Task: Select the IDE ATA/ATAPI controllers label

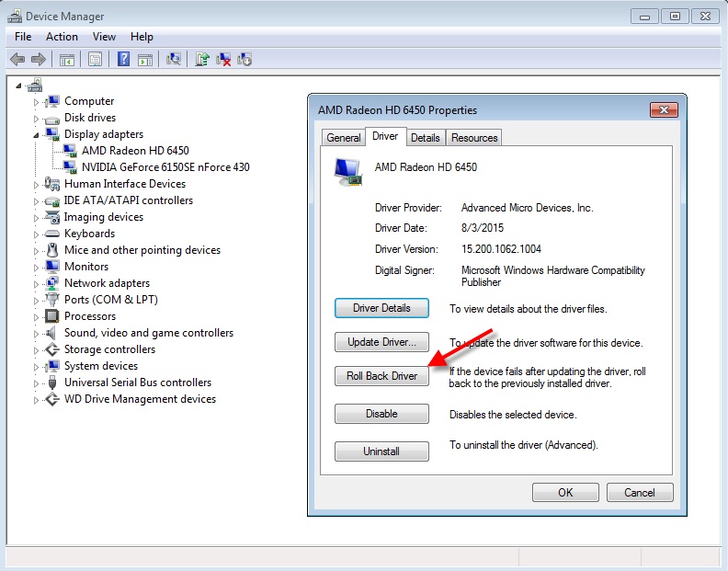Action: (x=128, y=200)
